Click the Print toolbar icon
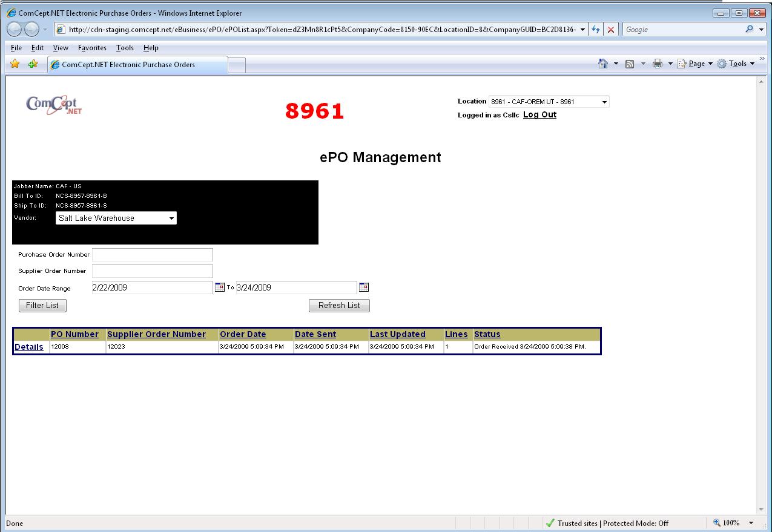 pos(658,64)
